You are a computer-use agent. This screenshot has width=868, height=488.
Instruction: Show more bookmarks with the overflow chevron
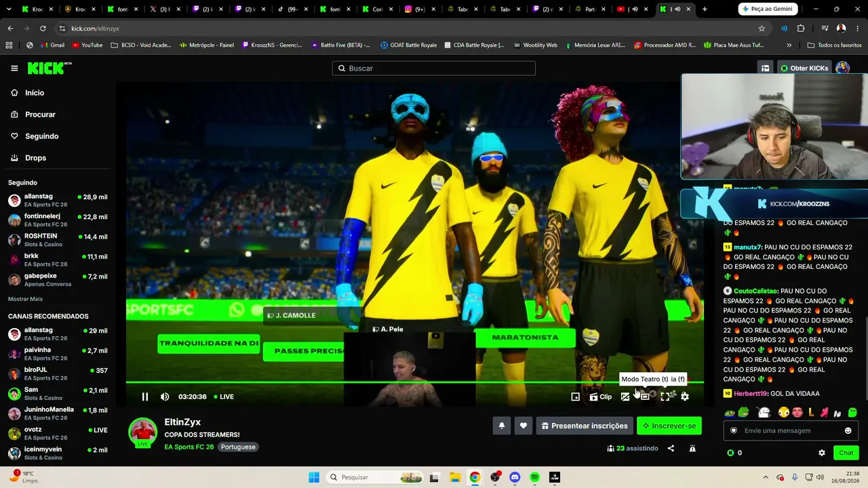pos(789,45)
